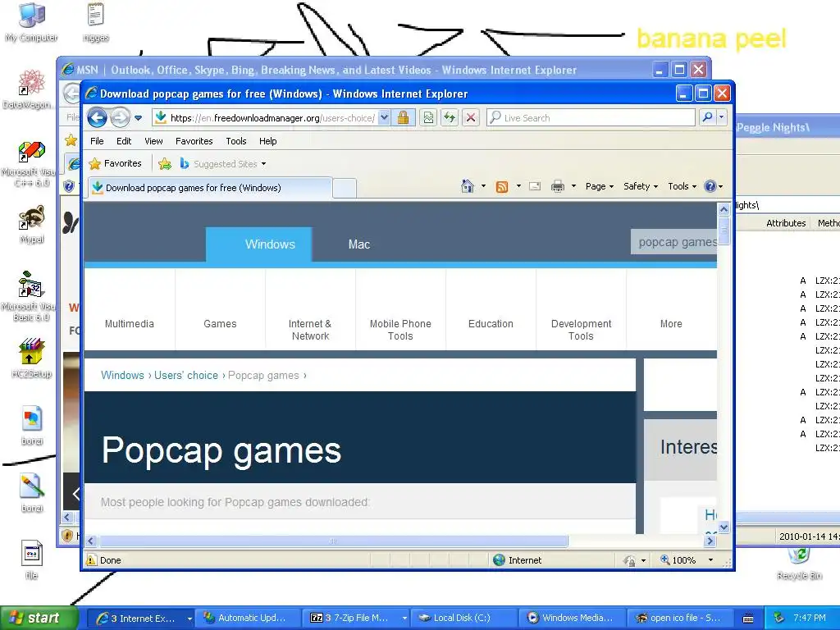Viewport: 840px width, 630px height.
Task: Open the My Computer desktop icon
Action: tap(32, 22)
